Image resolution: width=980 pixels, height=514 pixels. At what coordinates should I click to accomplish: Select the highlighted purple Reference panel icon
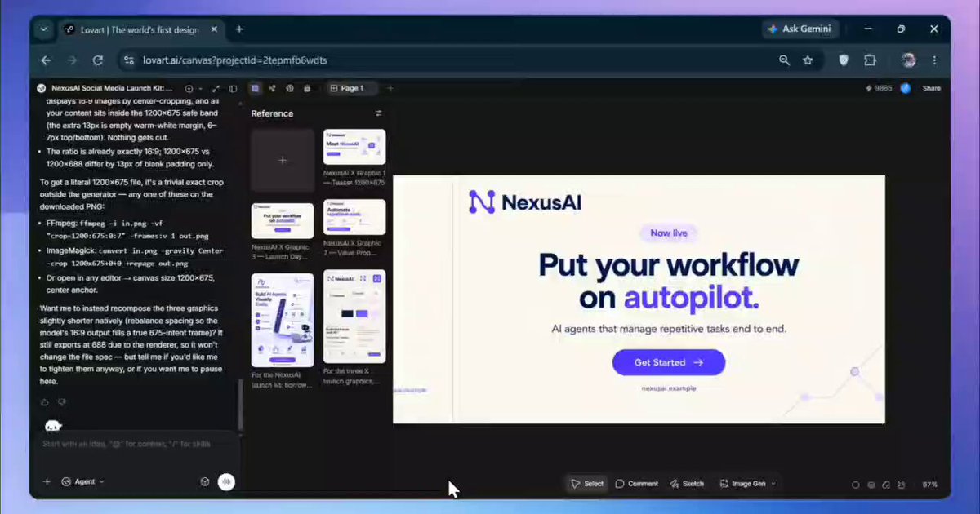coord(256,88)
